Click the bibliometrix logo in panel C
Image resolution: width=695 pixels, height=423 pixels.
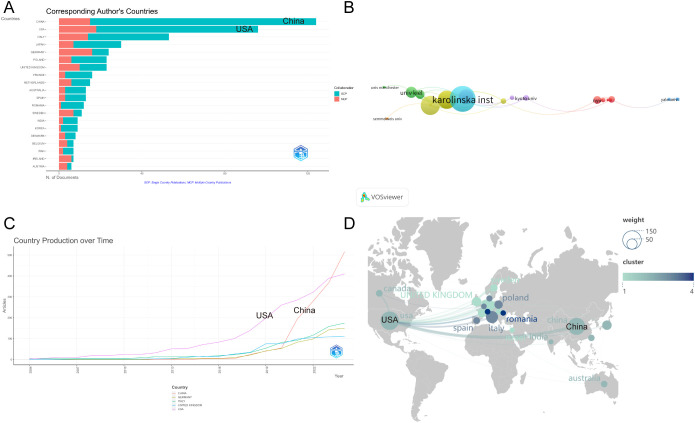pos(336,352)
